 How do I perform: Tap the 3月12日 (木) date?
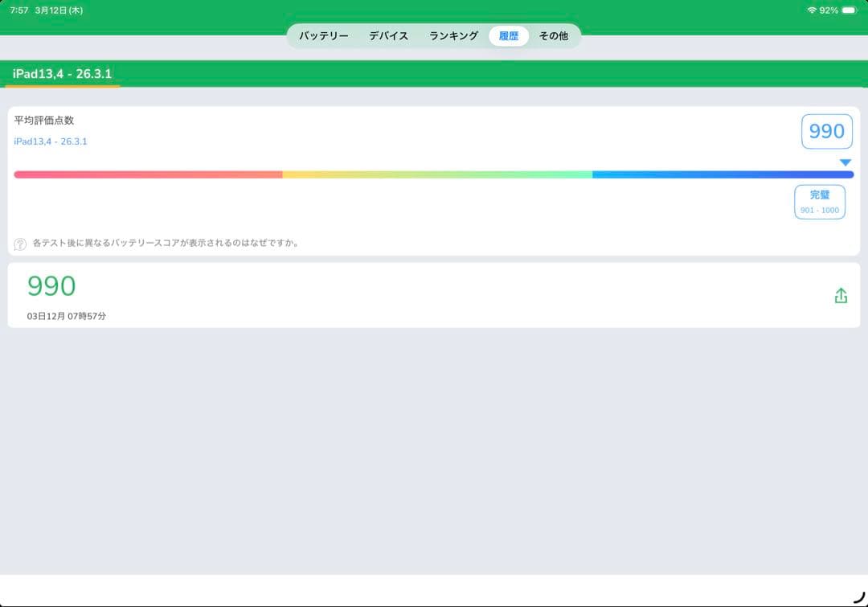[x=59, y=10]
